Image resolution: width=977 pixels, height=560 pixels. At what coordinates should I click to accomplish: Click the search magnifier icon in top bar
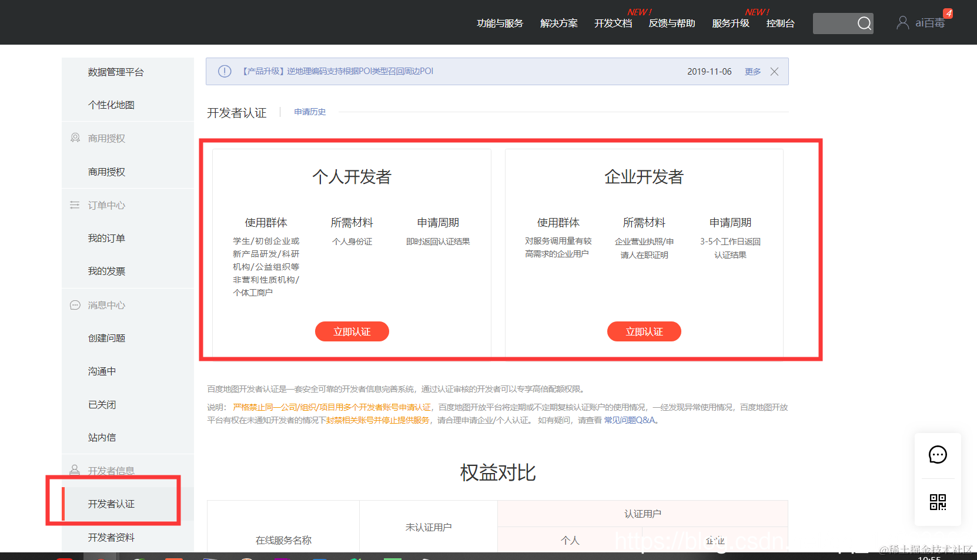pyautogui.click(x=864, y=23)
